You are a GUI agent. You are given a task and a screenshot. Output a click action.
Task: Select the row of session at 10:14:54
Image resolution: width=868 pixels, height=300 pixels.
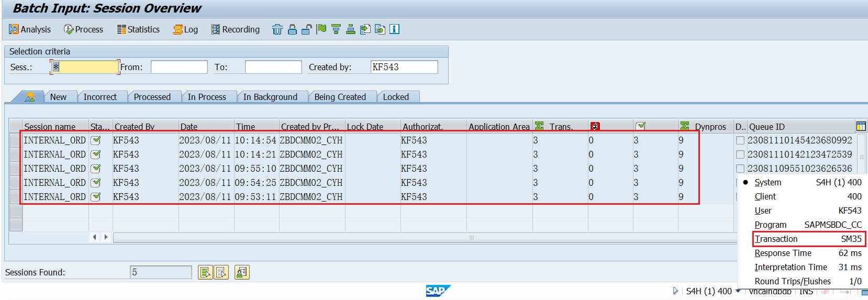pos(16,140)
